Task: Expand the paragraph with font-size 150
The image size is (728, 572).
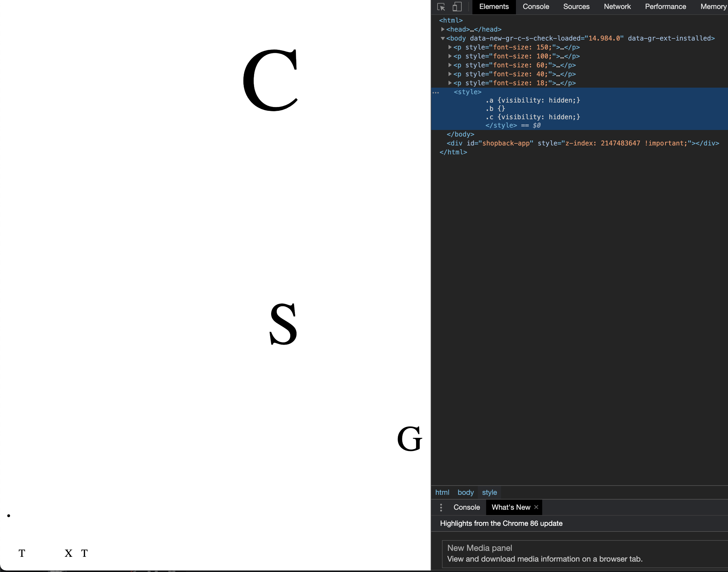Action: tap(450, 47)
